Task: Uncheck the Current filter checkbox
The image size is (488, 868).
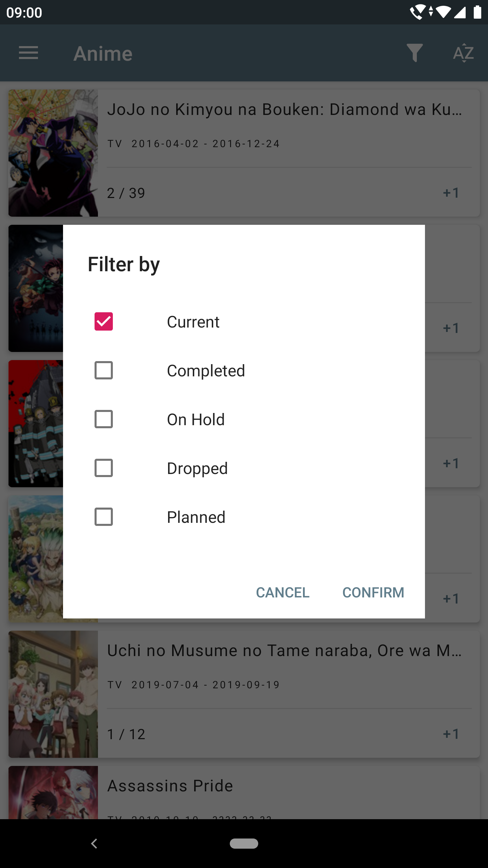Action: pyautogui.click(x=104, y=321)
